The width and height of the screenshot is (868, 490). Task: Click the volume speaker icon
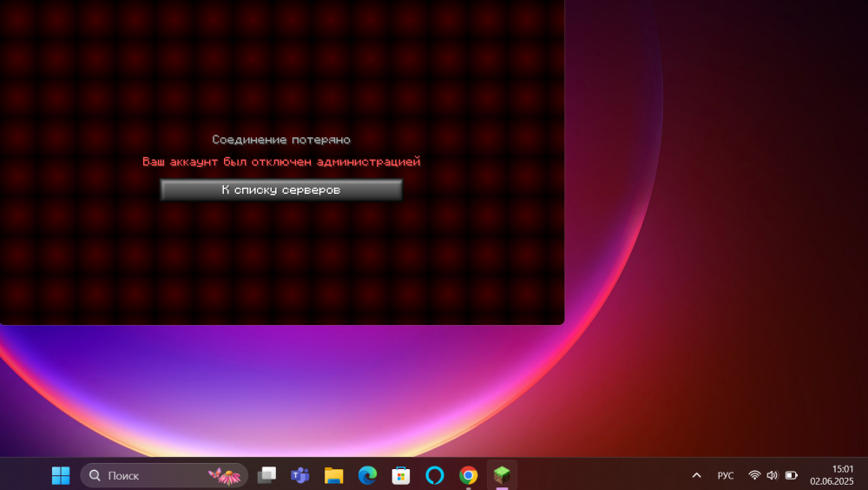pyautogui.click(x=773, y=475)
